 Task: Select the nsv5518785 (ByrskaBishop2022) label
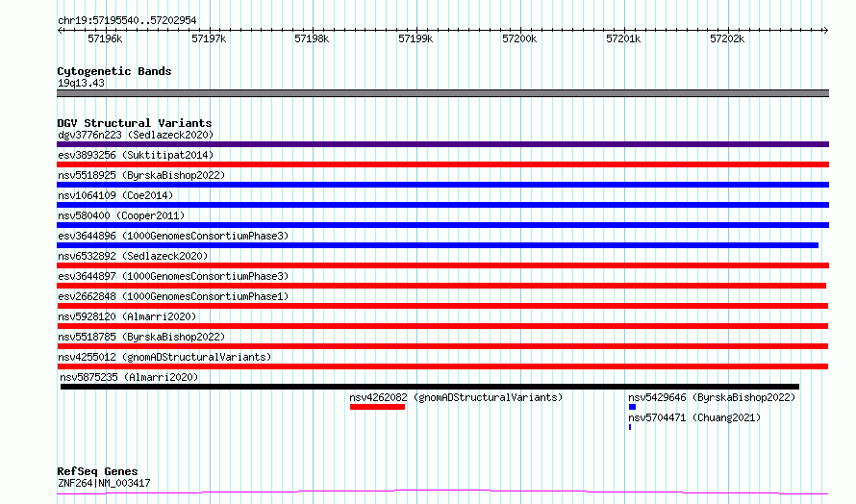click(x=141, y=337)
